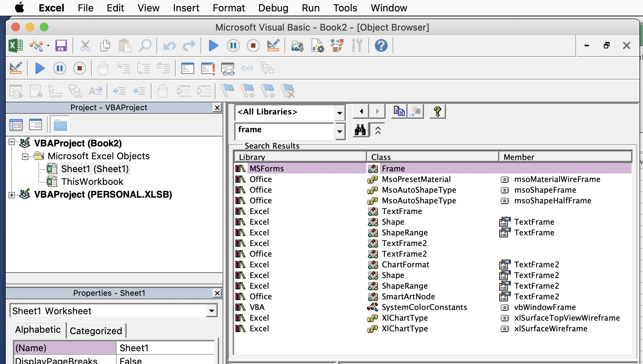Screen dimensions: 643x364
Task: Open the Debug menu
Action: (273, 8)
